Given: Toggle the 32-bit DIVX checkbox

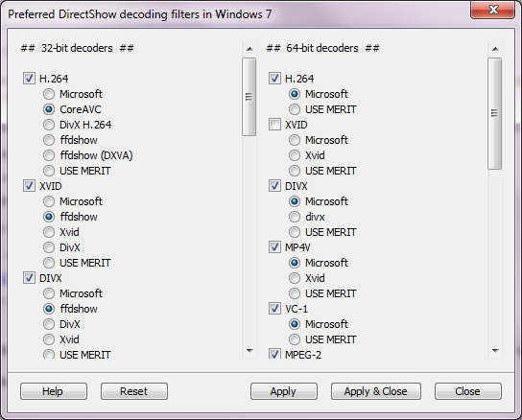Looking at the screenshot, I should (29, 278).
